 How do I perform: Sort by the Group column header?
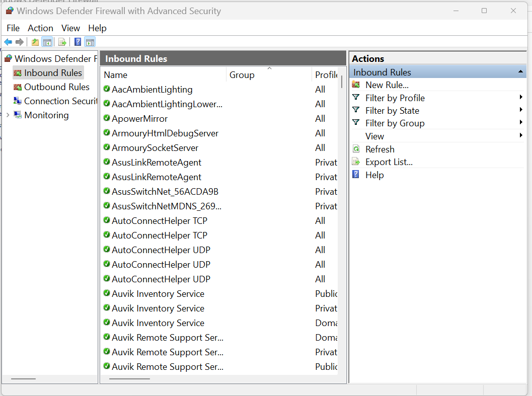269,74
